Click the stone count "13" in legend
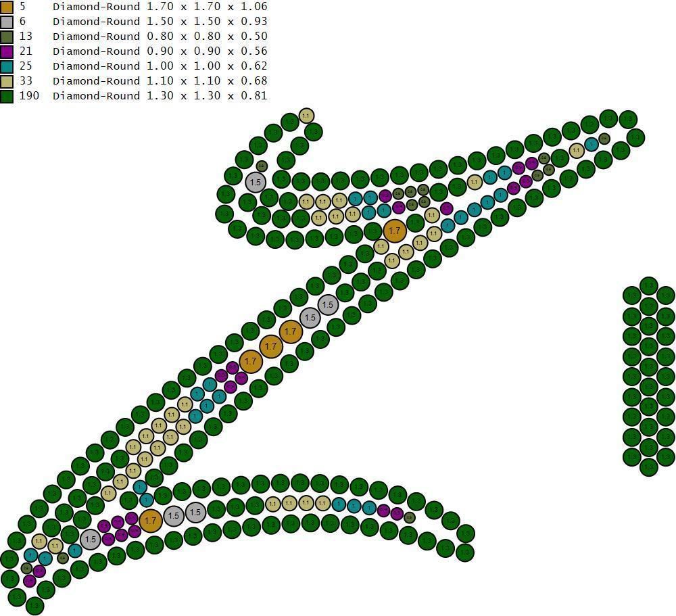This screenshot has width=676, height=616. [x=26, y=37]
